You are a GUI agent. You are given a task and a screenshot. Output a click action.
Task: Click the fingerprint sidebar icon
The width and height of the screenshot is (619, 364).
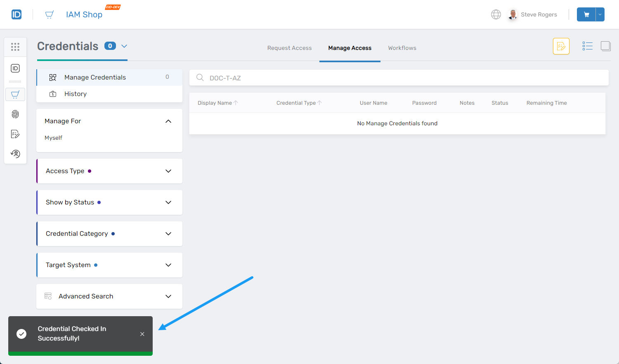(15, 114)
